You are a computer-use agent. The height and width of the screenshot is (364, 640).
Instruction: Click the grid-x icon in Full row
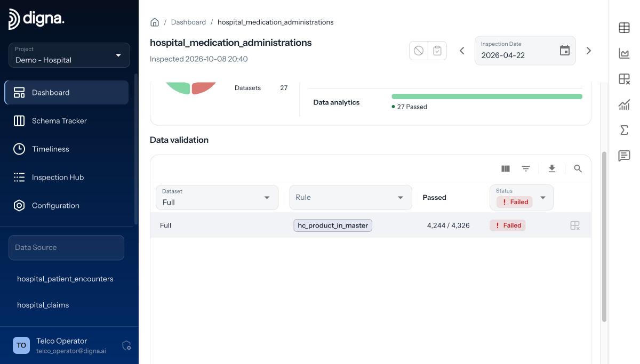[x=575, y=226]
